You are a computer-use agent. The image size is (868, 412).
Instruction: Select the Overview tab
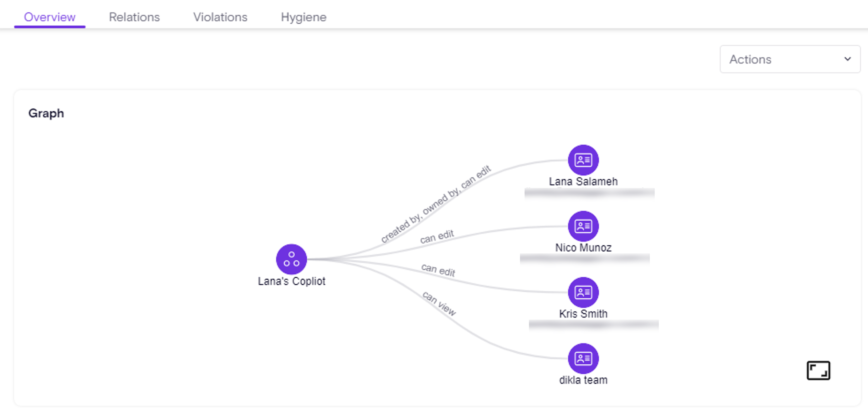50,17
